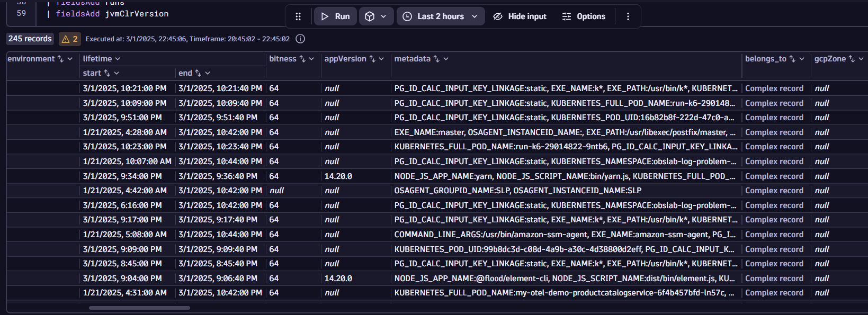868x315 pixels.
Task: Open the Last 2 hours timeframe selector
Action: (x=440, y=16)
